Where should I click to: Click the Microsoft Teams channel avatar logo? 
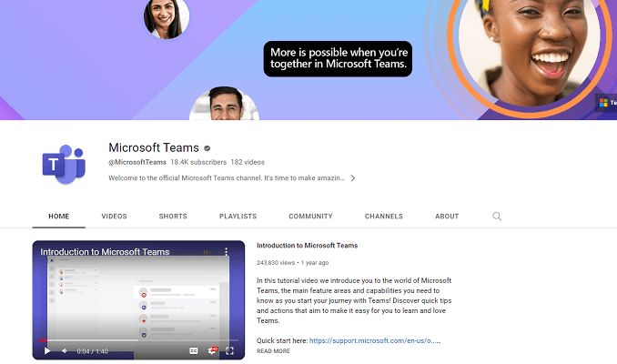64,164
